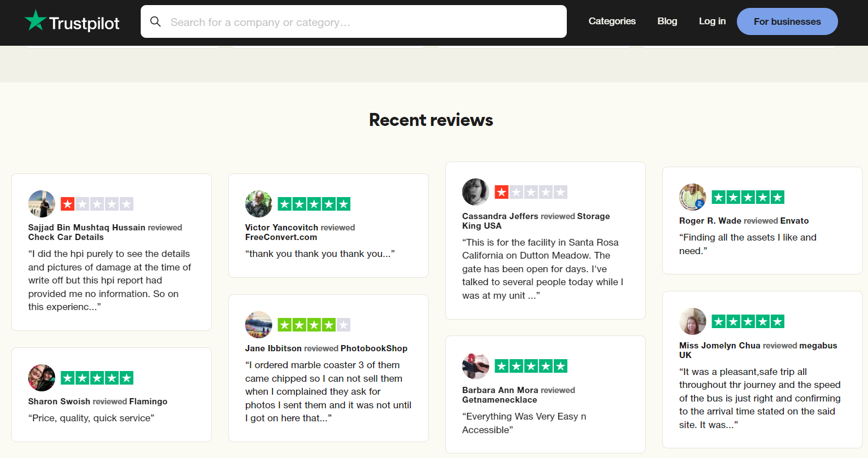The height and width of the screenshot is (458, 868).
Task: Open the PhotobookShop company link
Action: pyautogui.click(x=374, y=348)
